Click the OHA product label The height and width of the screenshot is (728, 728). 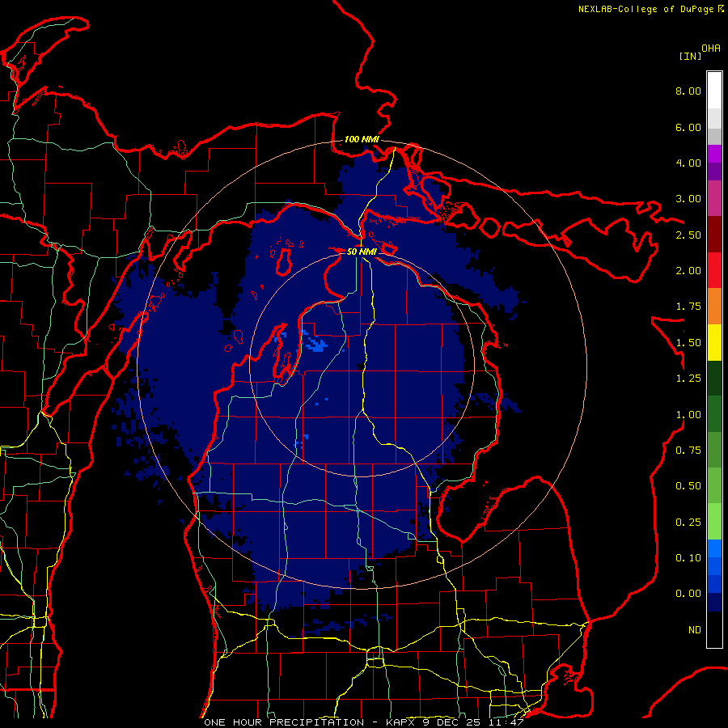coord(711,49)
